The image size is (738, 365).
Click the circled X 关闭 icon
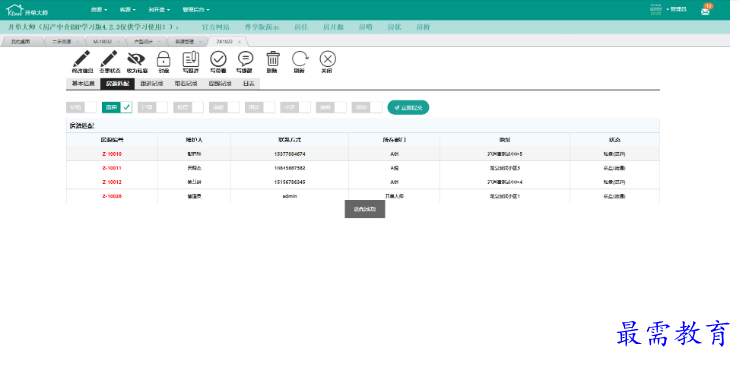(x=328, y=59)
